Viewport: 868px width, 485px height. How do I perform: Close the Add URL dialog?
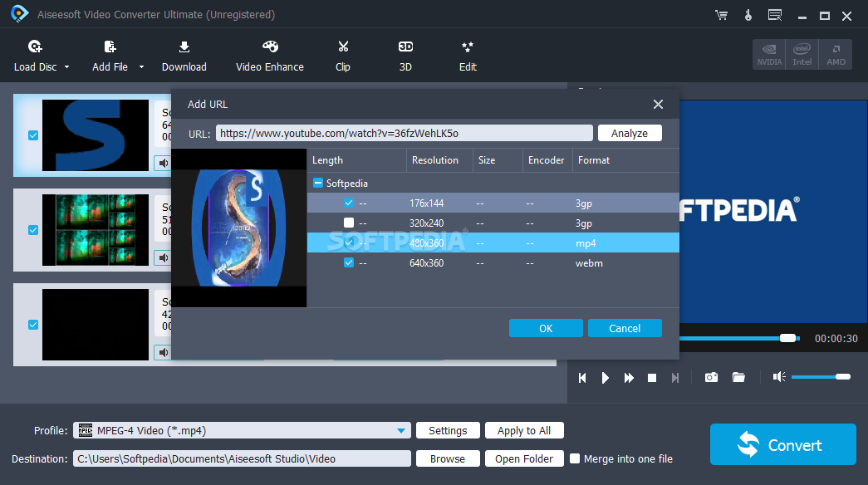pyautogui.click(x=658, y=104)
